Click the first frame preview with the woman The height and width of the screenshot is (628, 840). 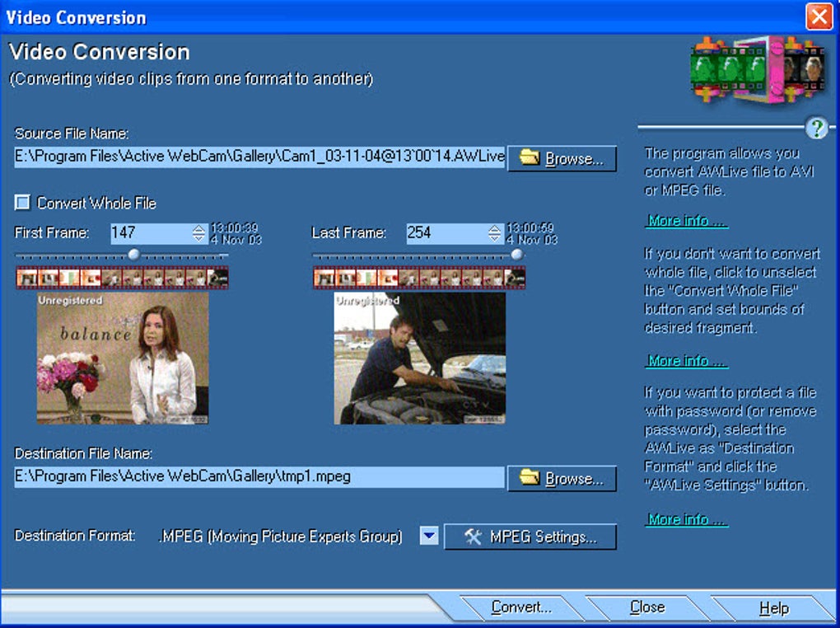point(123,359)
